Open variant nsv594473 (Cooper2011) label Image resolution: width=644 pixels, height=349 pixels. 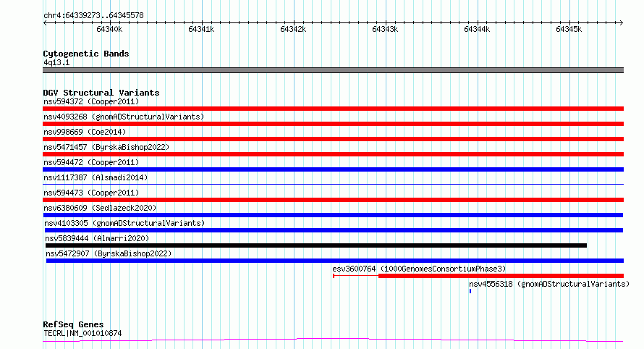[x=91, y=193]
